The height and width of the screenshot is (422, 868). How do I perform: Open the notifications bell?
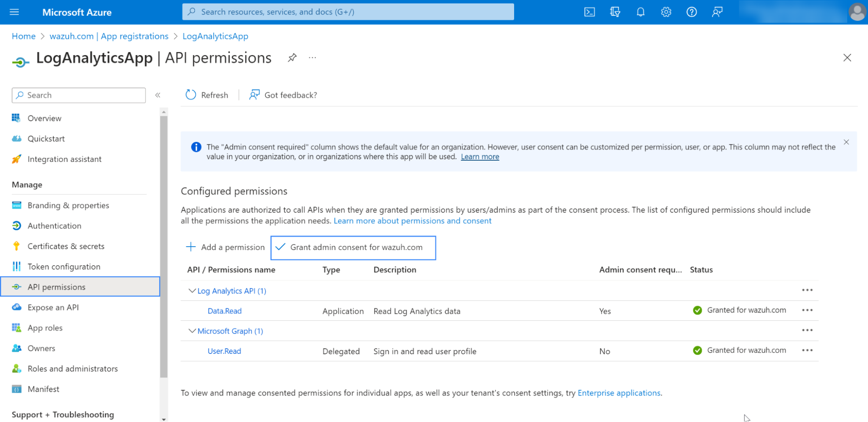pos(640,12)
